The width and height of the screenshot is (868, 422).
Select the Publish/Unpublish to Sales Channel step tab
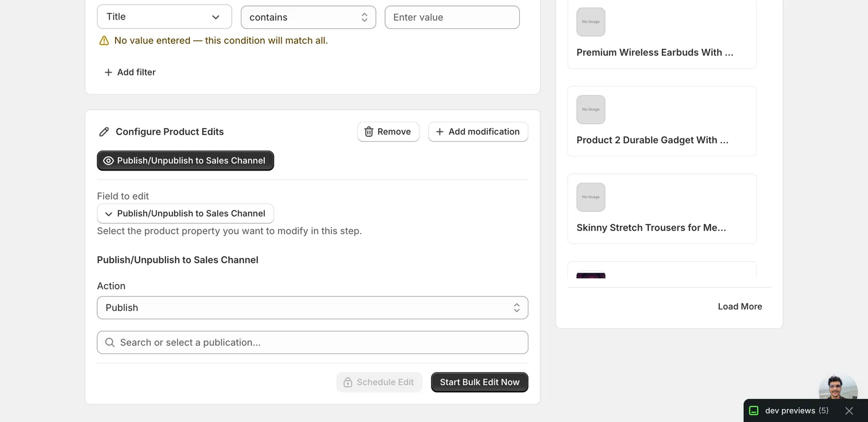pyautogui.click(x=186, y=161)
